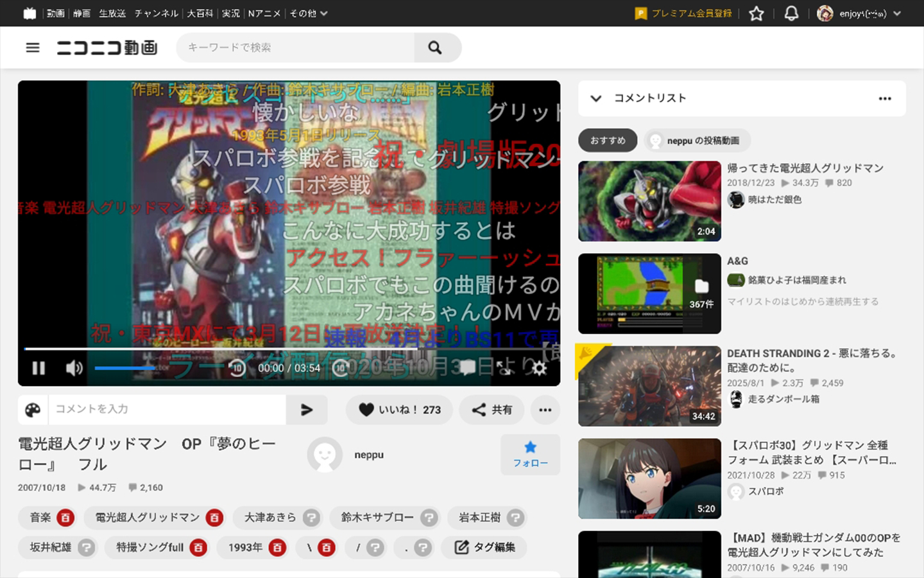Open favorites star icon in top bar
924x578 pixels.
click(757, 13)
